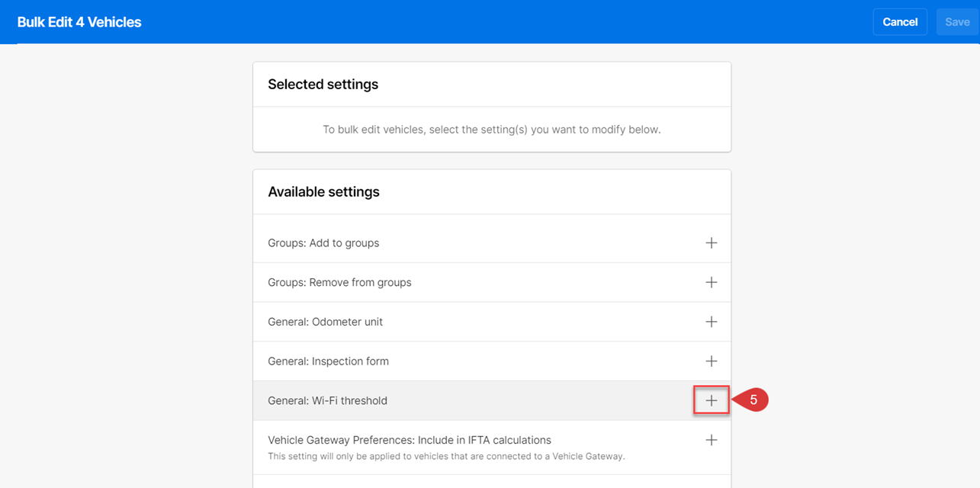
Task: Cancel the bulk edit
Action: coord(900,22)
